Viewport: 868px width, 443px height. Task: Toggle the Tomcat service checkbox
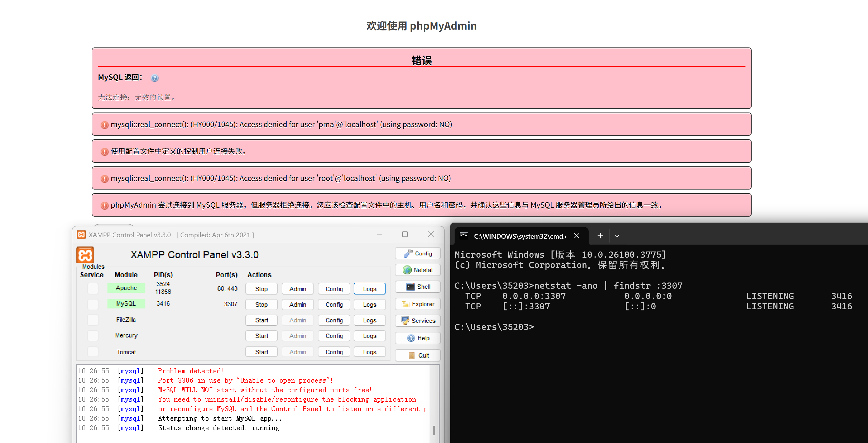(93, 352)
